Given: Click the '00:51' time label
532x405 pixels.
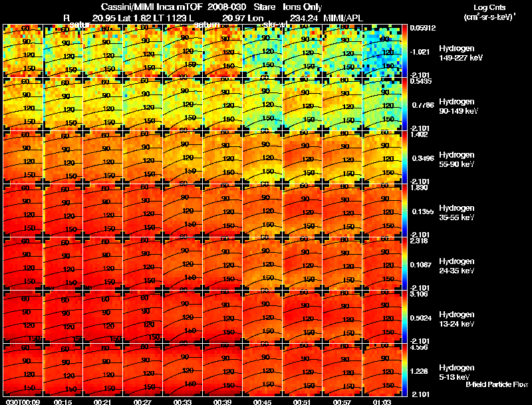Looking at the screenshot, I should 303,402.
